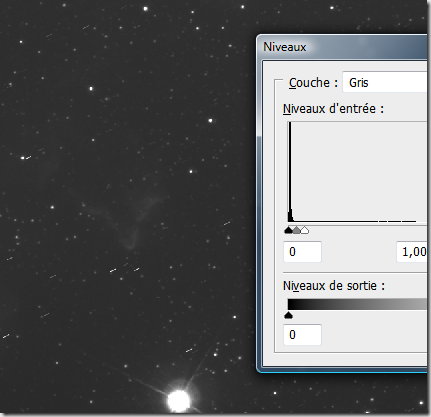Select the black input shadow slider triangle
The height and width of the screenshot is (417, 431).
point(289,230)
